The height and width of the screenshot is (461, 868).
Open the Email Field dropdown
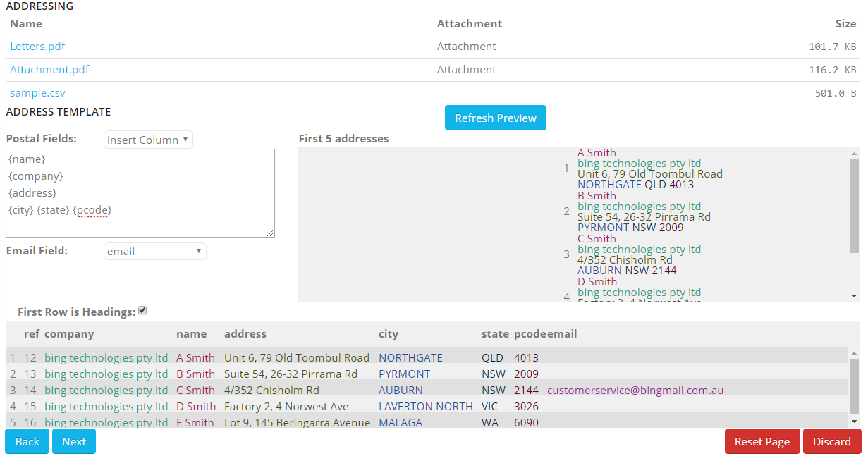[155, 251]
